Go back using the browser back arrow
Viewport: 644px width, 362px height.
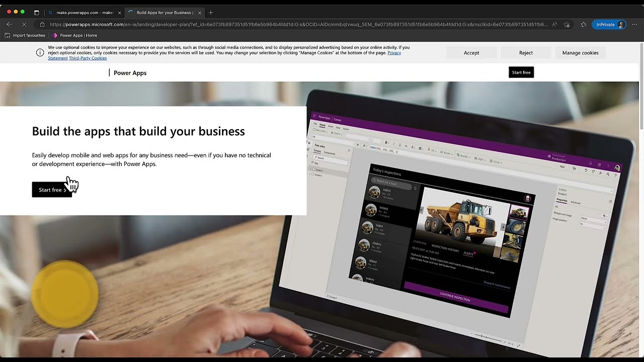point(9,24)
